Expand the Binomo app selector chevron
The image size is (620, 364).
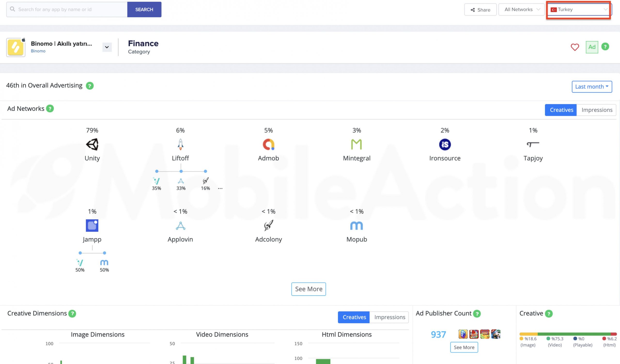click(x=107, y=47)
